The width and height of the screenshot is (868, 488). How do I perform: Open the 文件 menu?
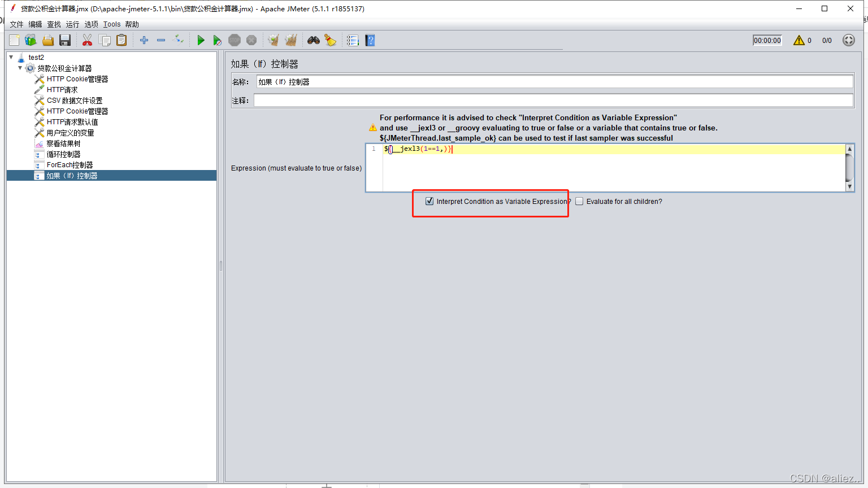[17, 24]
